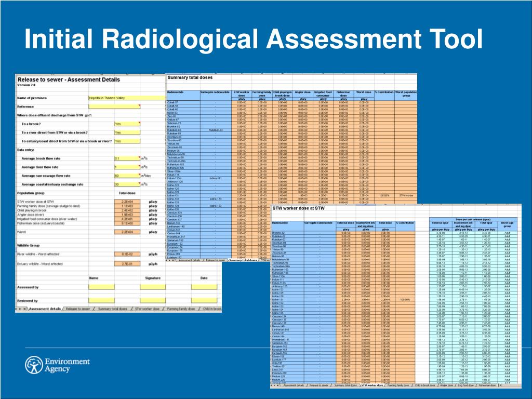532x399 pixels.
Task: Select the 'To a river direct from STW' Yes cell
Action: coord(127,132)
